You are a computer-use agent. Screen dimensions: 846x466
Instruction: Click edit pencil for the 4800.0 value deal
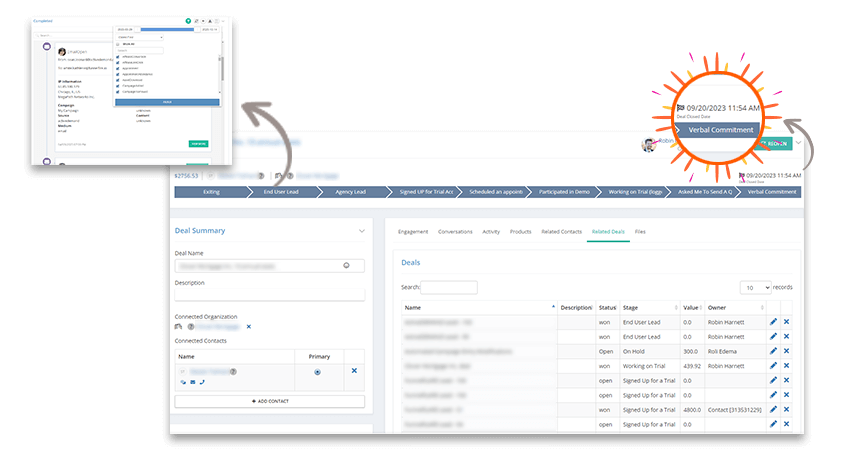pos(773,409)
